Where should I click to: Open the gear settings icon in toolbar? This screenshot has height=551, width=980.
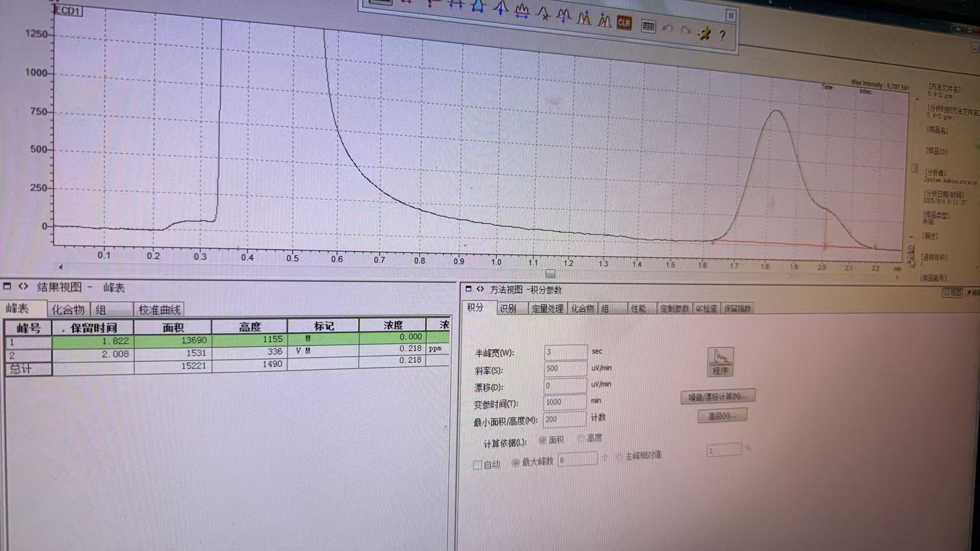[704, 34]
